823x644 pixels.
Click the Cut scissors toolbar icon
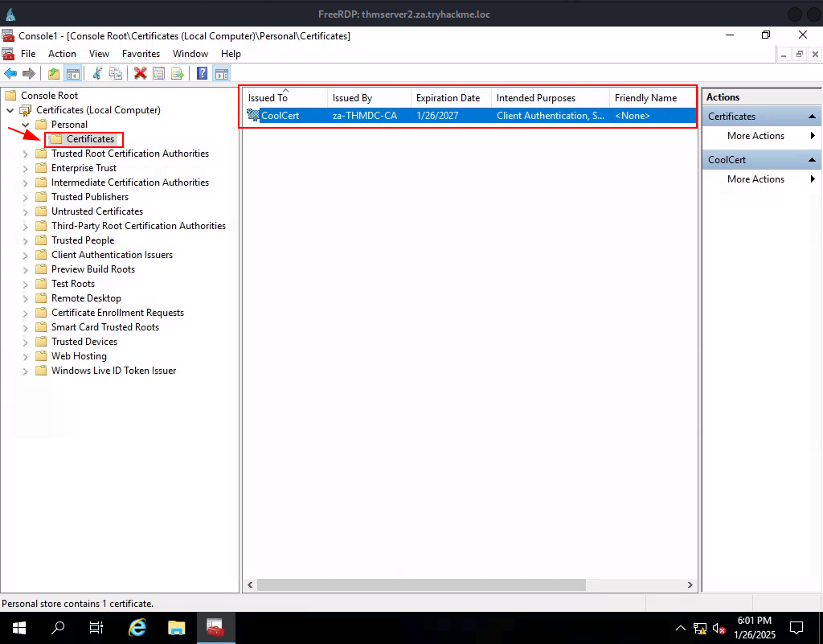97,73
